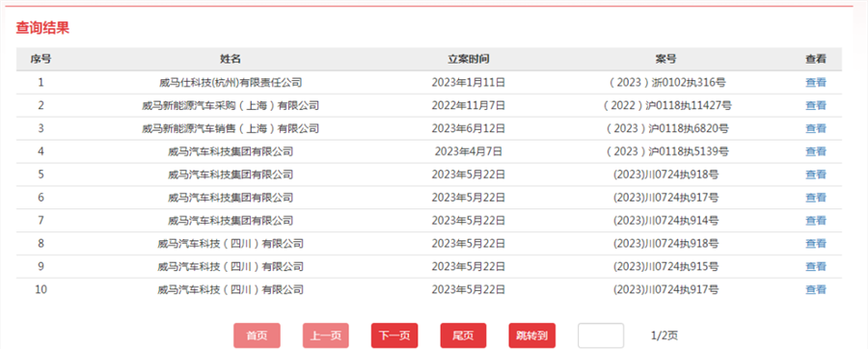Focus the page number input box
Screen dimensions: 868x349
(601, 336)
